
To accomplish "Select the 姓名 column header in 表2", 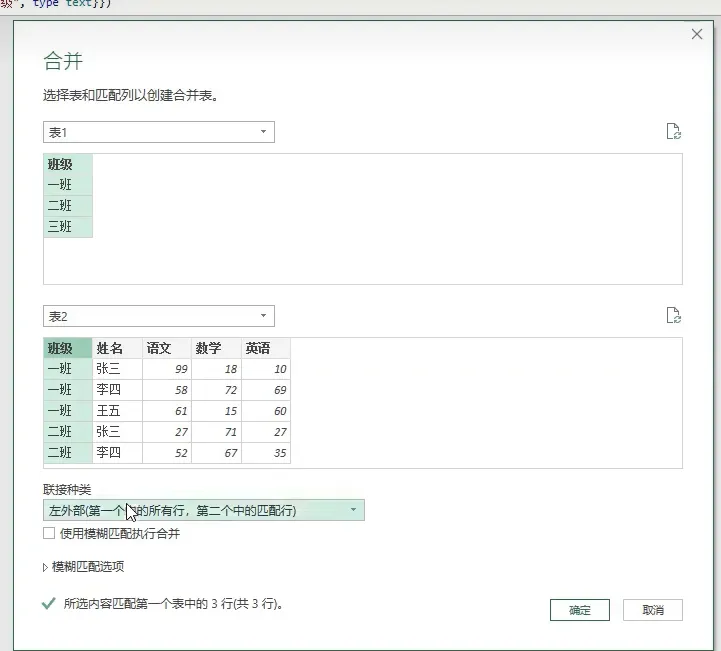I will 117,348.
